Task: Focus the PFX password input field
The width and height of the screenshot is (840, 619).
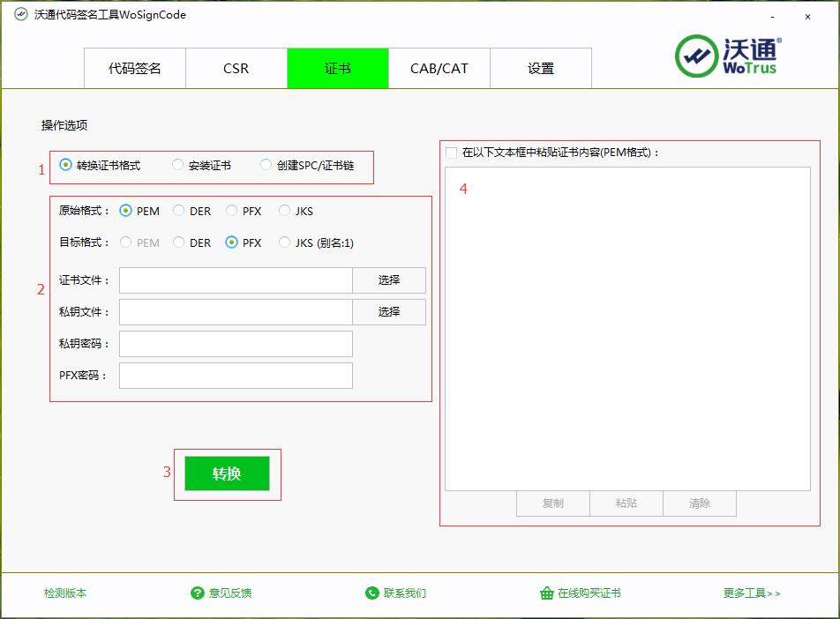Action: click(236, 376)
